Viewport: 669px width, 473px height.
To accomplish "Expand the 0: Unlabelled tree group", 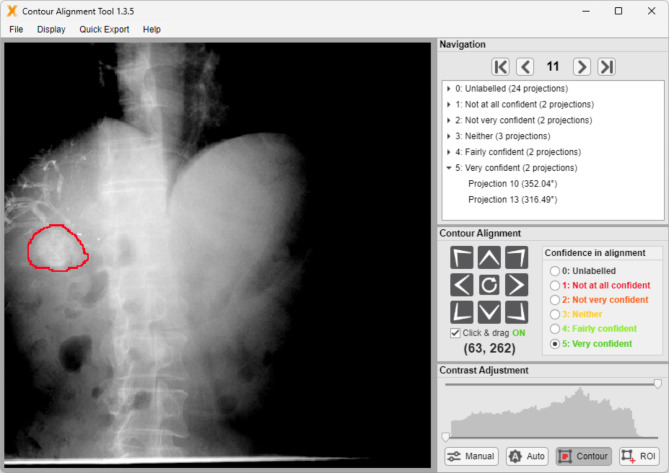I will click(448, 89).
